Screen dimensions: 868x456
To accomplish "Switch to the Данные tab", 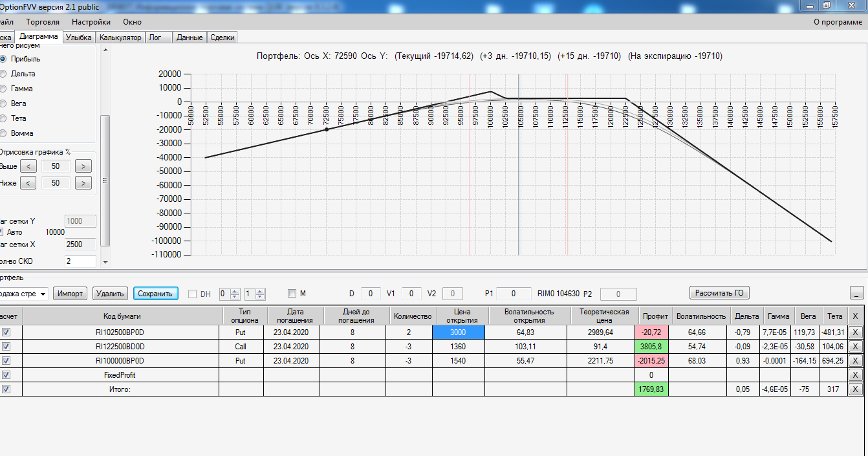I will (190, 38).
